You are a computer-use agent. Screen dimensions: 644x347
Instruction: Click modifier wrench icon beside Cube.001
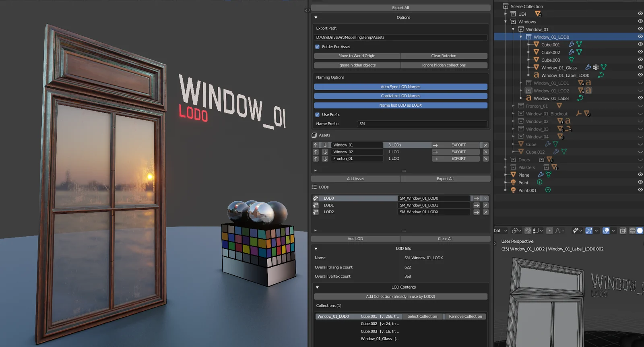[x=571, y=45]
